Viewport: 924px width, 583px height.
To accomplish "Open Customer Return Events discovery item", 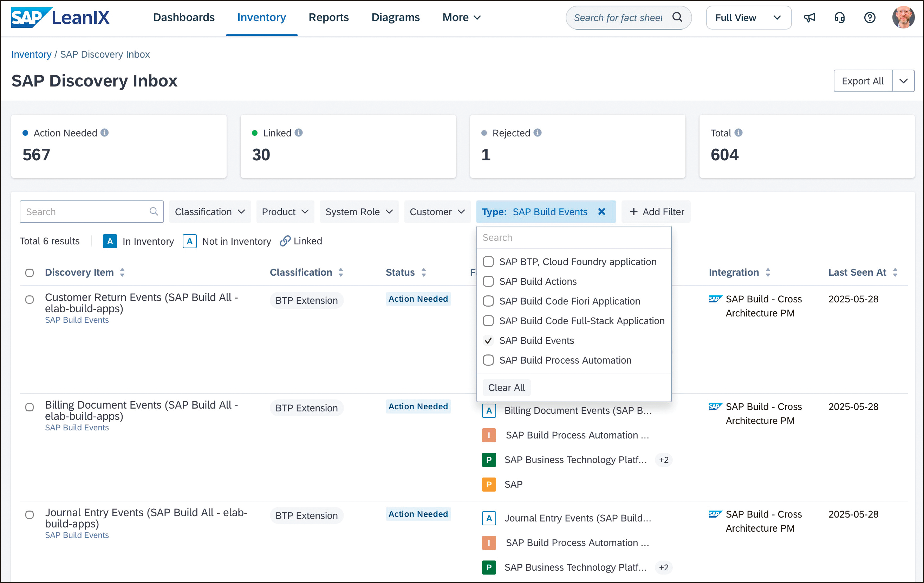I will [x=141, y=303].
